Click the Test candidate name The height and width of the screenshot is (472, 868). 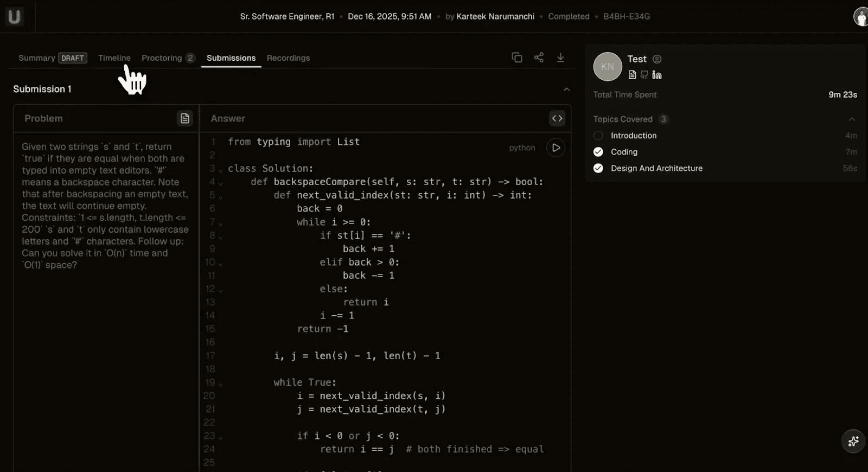[x=637, y=59]
